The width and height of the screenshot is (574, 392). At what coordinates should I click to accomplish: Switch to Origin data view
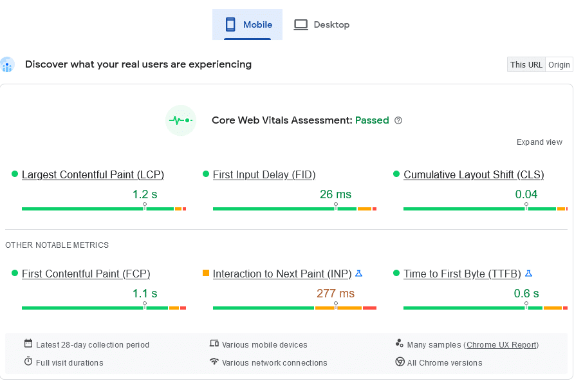[x=559, y=64]
